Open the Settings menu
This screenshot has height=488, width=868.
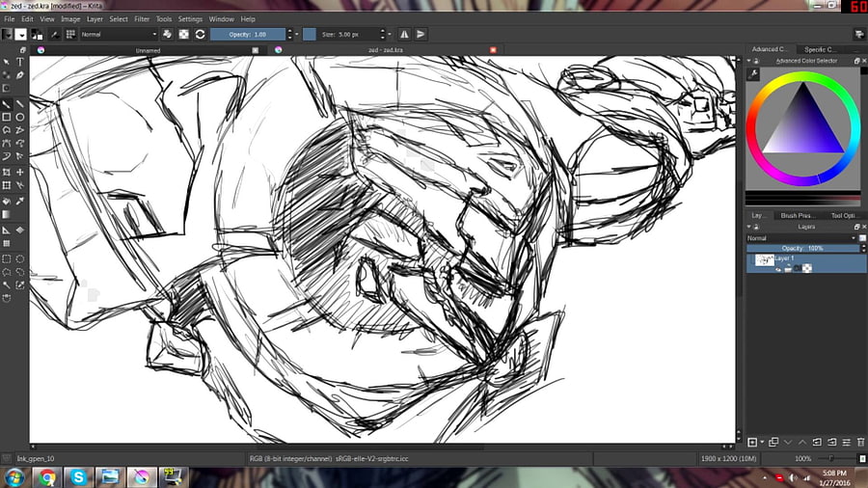(x=190, y=19)
